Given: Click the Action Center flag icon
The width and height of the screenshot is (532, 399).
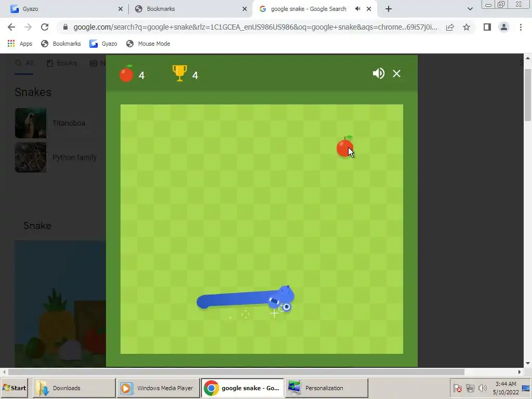Looking at the screenshot, I should (457, 388).
